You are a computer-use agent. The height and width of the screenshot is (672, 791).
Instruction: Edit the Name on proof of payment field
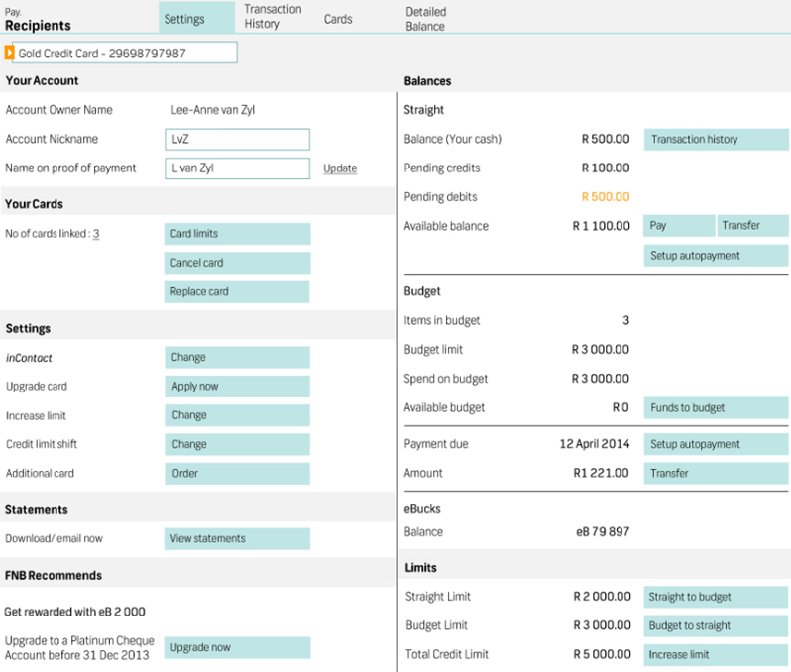pos(237,168)
